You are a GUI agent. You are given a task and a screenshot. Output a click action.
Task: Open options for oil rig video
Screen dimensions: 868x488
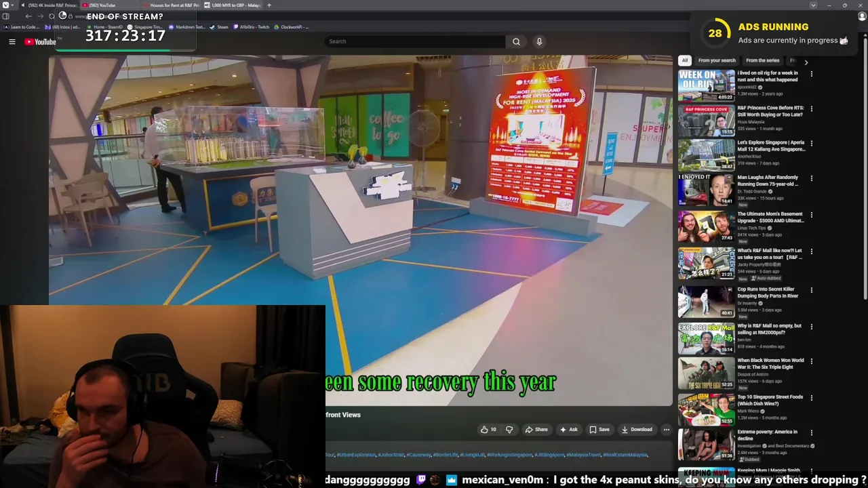click(x=812, y=73)
